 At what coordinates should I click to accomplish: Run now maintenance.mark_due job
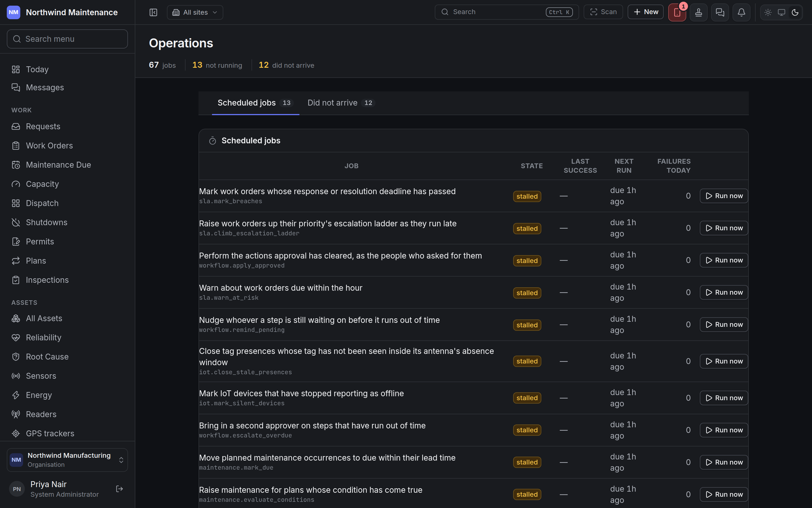coord(724,462)
